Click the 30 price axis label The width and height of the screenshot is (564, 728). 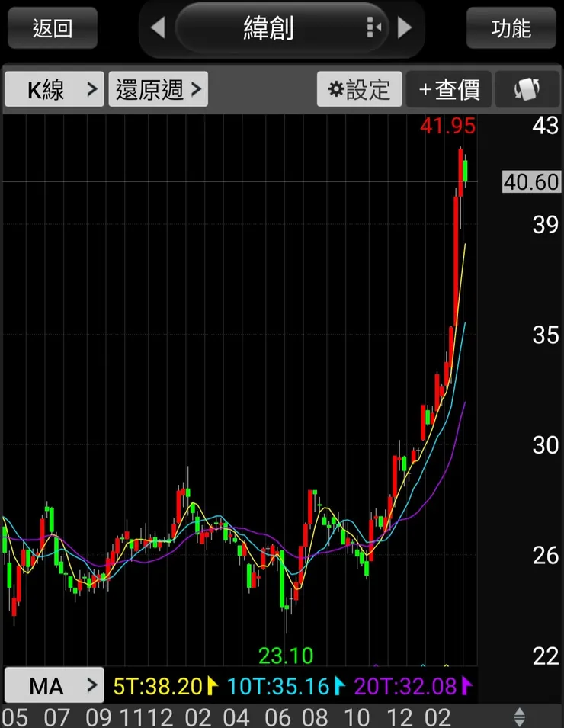[x=546, y=445]
